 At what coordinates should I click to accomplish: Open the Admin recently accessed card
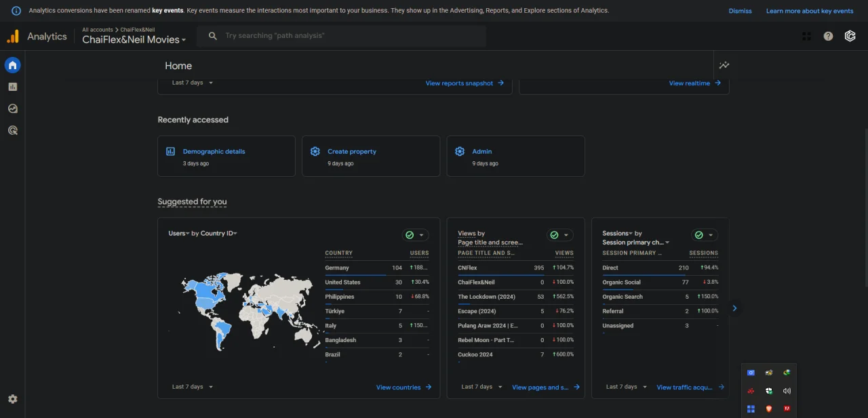pos(515,156)
